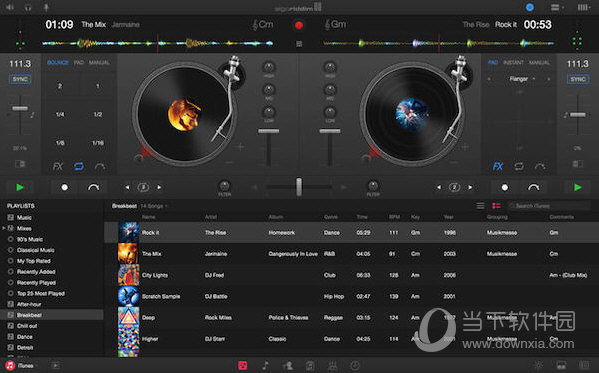Image resolution: width=599 pixels, height=373 pixels.
Task: Select PAD tab on right deck FX
Action: click(493, 62)
